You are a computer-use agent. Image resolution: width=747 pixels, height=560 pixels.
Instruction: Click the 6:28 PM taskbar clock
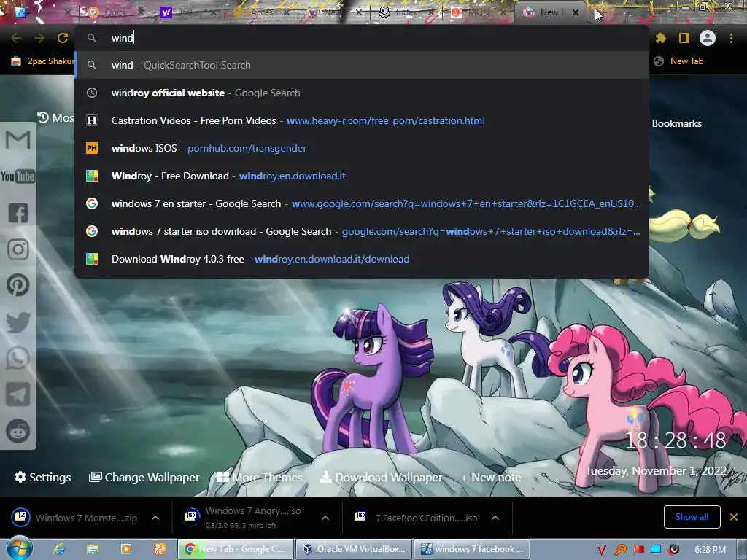pyautogui.click(x=710, y=550)
